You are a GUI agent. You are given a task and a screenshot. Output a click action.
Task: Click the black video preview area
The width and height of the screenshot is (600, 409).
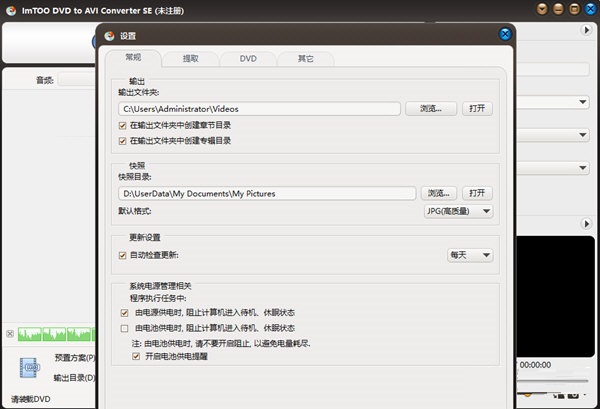click(556, 297)
